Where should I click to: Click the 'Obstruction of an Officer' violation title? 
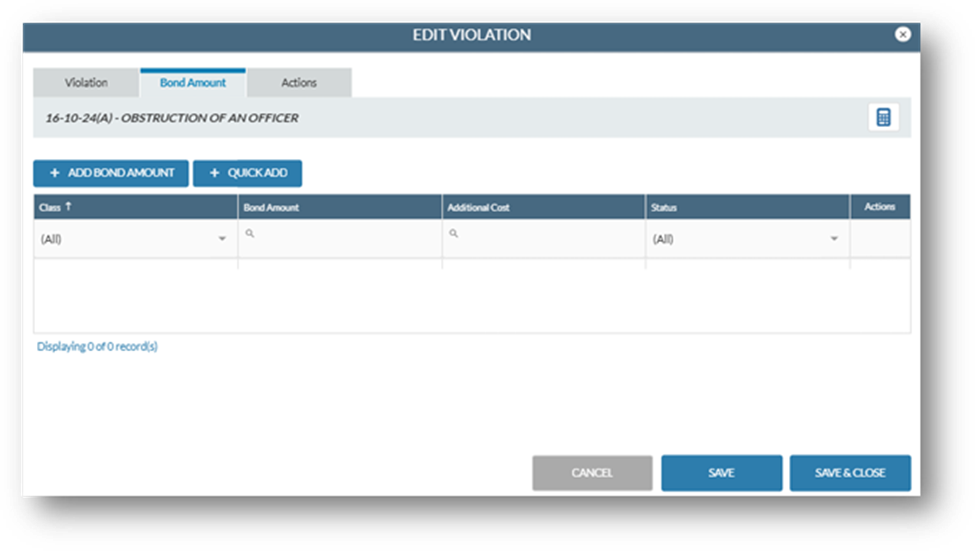pyautogui.click(x=172, y=117)
